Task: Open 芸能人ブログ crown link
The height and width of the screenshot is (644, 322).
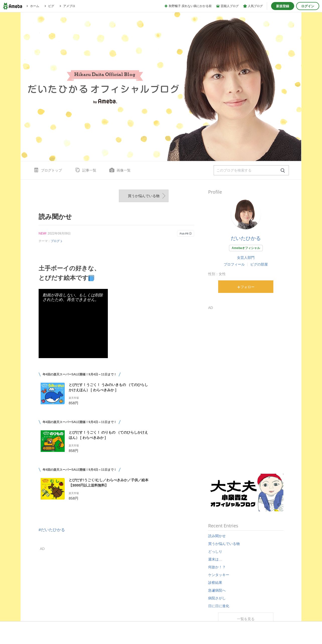Action: pos(227,6)
